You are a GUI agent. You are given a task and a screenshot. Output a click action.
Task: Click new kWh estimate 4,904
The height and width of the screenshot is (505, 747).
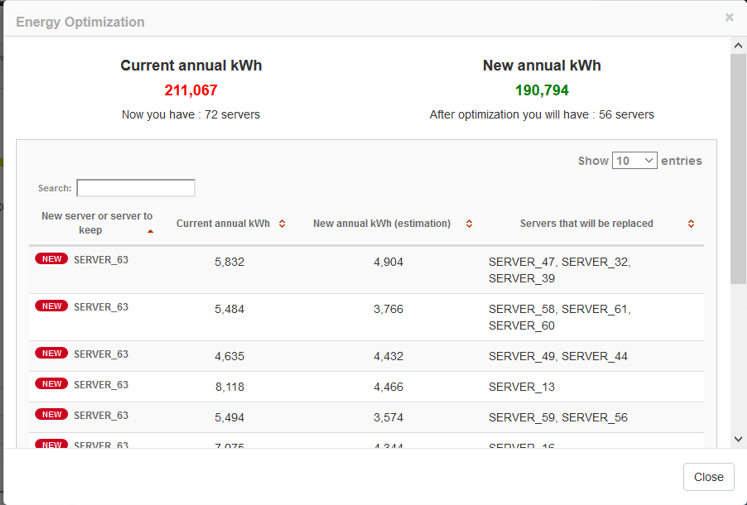point(388,262)
